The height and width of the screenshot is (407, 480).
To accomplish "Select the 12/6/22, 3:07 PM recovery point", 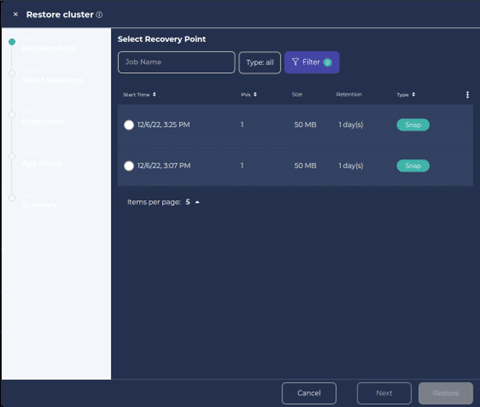I will (x=129, y=166).
